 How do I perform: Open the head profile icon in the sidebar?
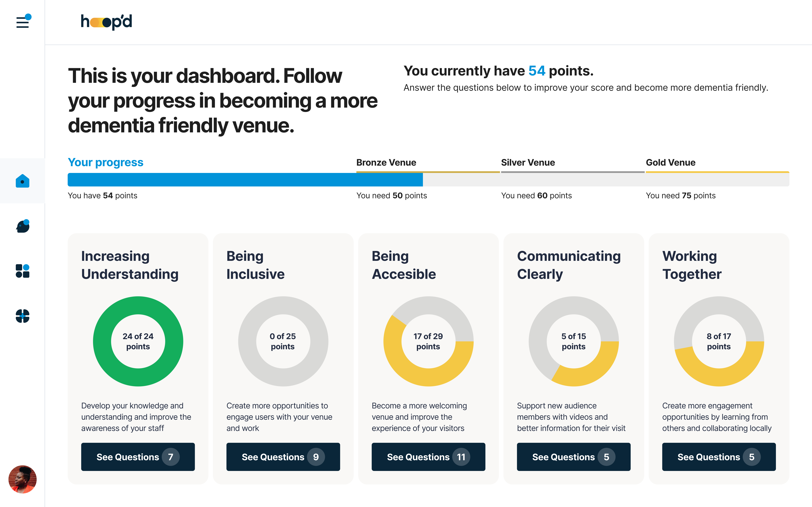pyautogui.click(x=22, y=226)
